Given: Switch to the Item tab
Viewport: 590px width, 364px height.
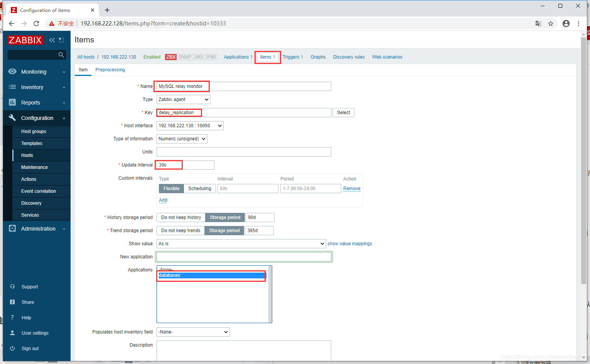Looking at the screenshot, I should (x=83, y=70).
